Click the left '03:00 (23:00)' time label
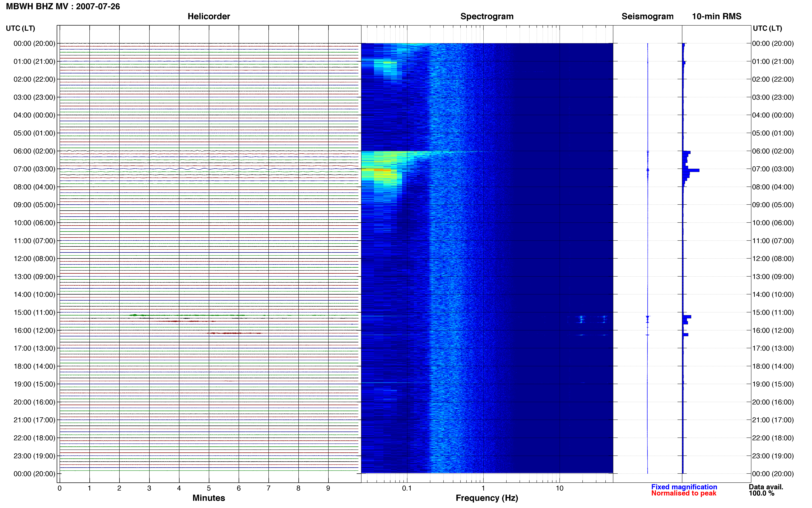Viewport: 812px width, 508px height. click(x=34, y=97)
